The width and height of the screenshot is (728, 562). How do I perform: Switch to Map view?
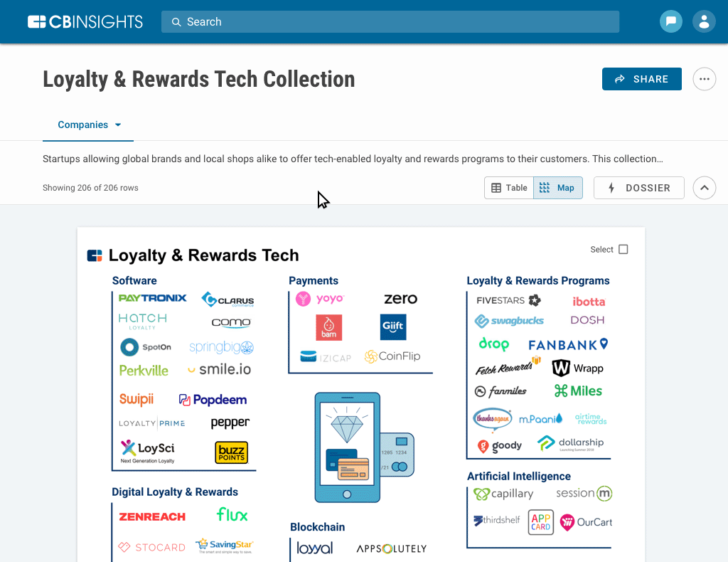point(558,188)
